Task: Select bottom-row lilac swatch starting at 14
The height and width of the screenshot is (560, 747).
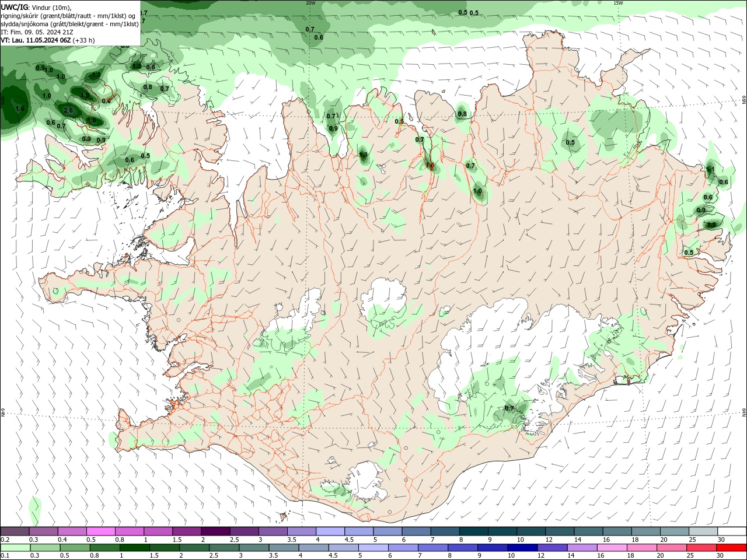Action: point(581,548)
